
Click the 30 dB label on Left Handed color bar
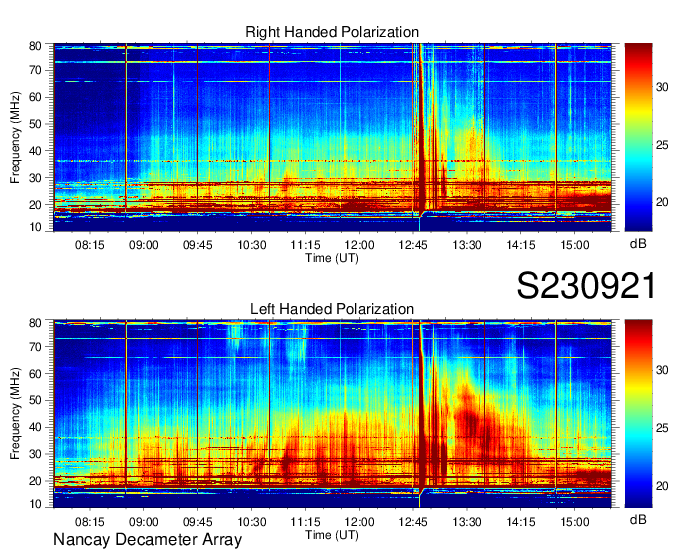coord(662,370)
